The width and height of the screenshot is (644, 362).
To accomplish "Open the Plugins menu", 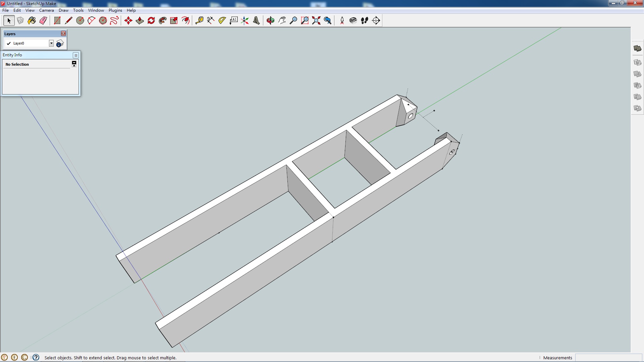I will click(x=115, y=10).
